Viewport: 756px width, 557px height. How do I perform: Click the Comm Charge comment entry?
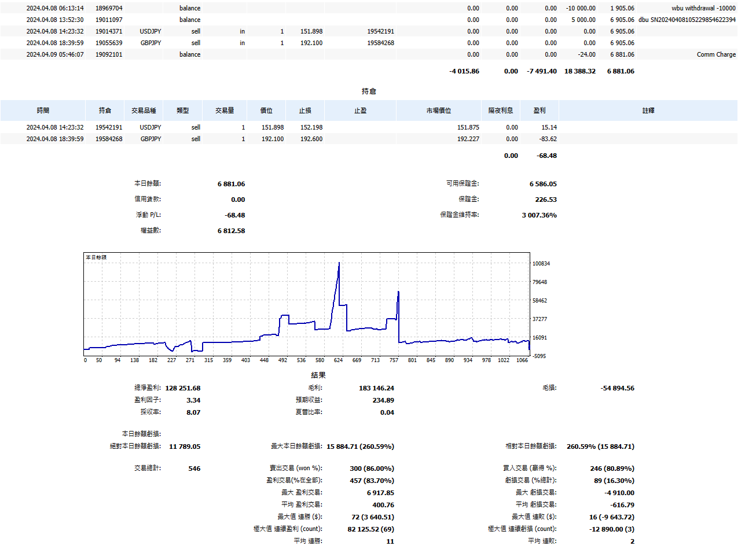pyautogui.click(x=716, y=54)
